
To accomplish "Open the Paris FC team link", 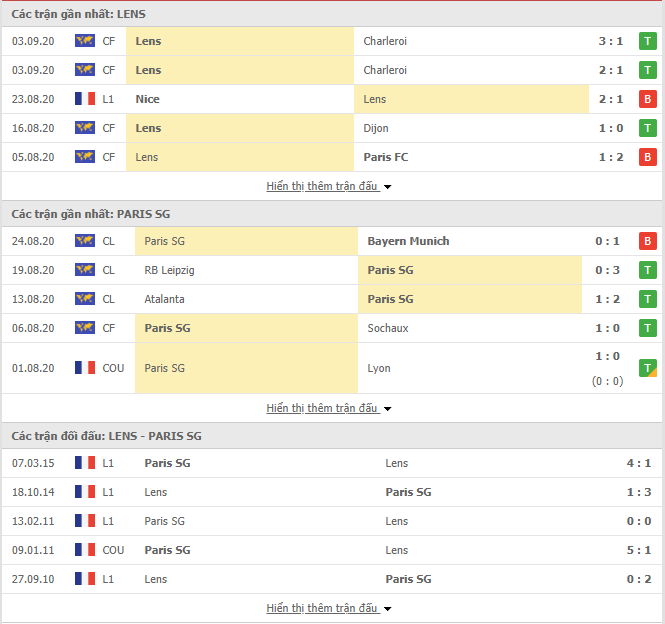I will [386, 157].
